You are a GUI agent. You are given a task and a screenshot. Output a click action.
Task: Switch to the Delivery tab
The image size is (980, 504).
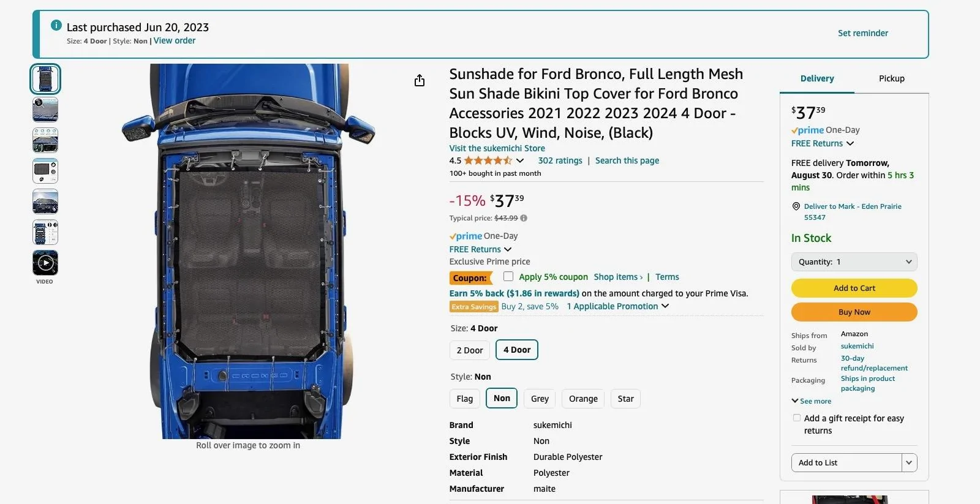817,78
